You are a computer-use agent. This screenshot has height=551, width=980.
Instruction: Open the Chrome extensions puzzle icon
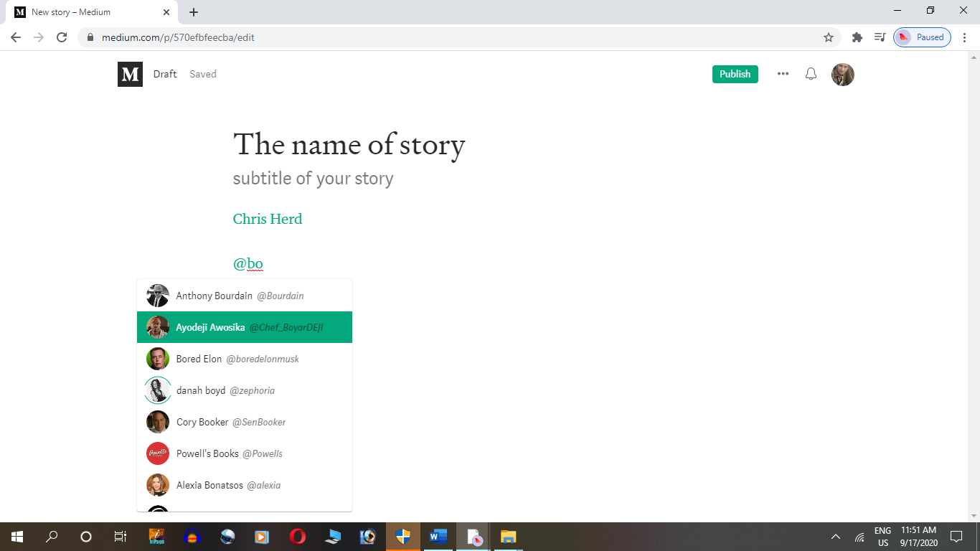857,37
